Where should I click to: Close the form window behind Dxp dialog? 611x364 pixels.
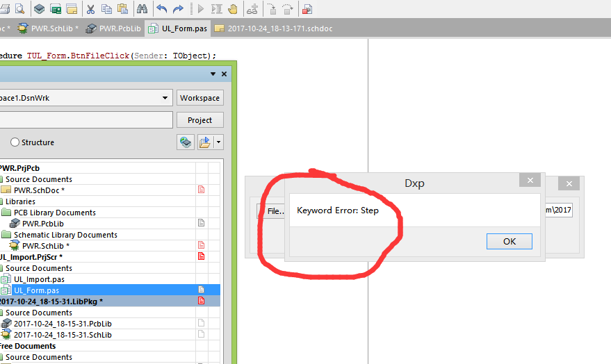(569, 184)
